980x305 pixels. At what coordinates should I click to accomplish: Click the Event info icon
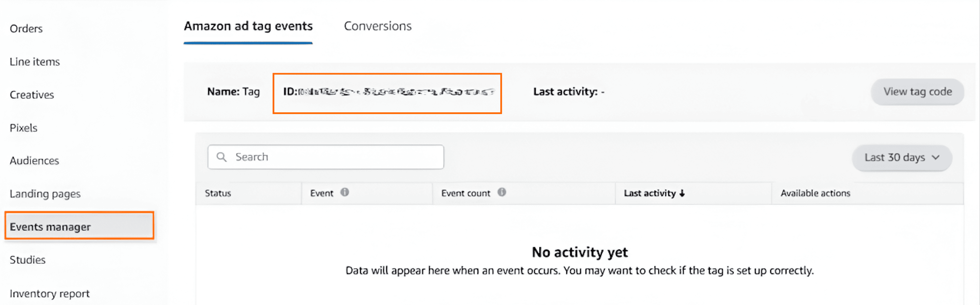(x=345, y=192)
